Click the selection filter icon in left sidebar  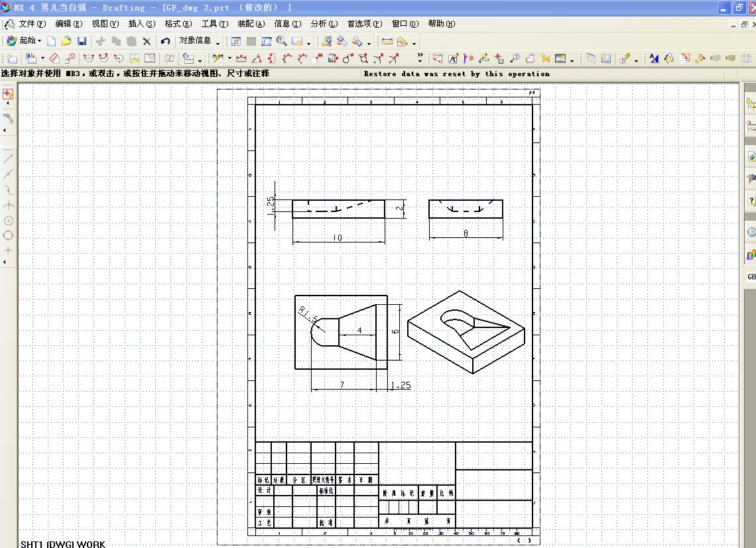pyautogui.click(x=8, y=93)
